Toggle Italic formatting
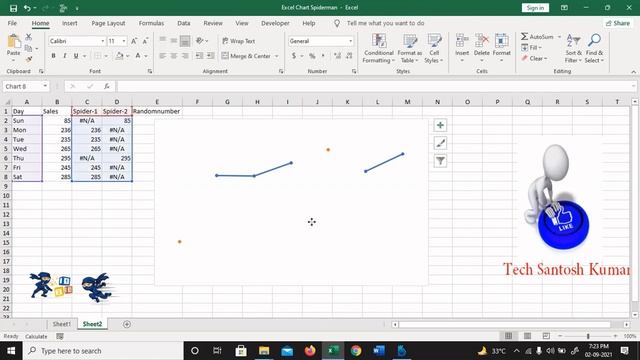Image resolution: width=640 pixels, height=360 pixels. click(x=64, y=56)
